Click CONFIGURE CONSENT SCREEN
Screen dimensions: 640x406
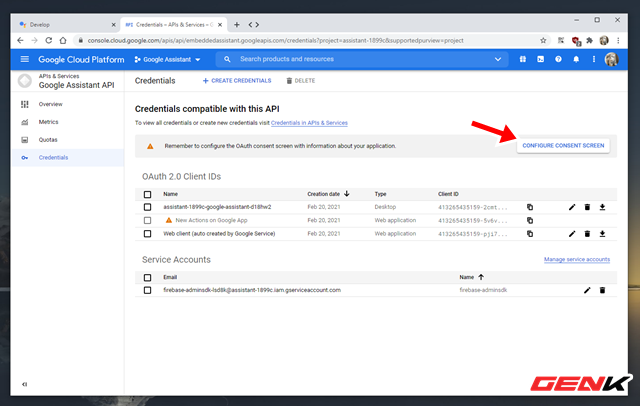pos(563,146)
